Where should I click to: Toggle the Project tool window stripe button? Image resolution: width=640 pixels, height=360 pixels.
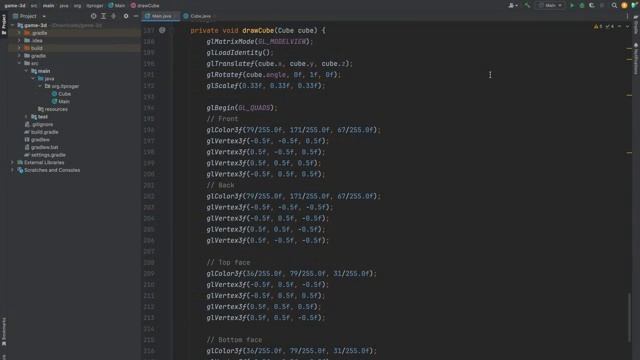(x=4, y=24)
